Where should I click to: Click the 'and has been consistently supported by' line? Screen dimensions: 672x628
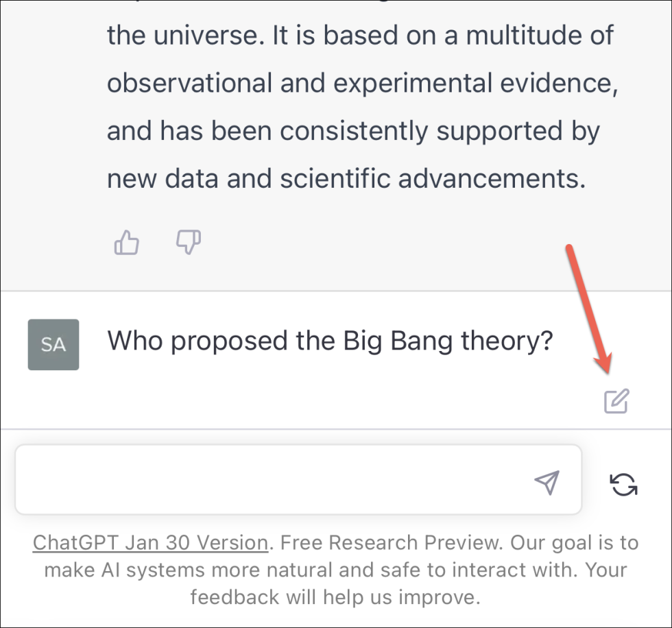pos(353,131)
